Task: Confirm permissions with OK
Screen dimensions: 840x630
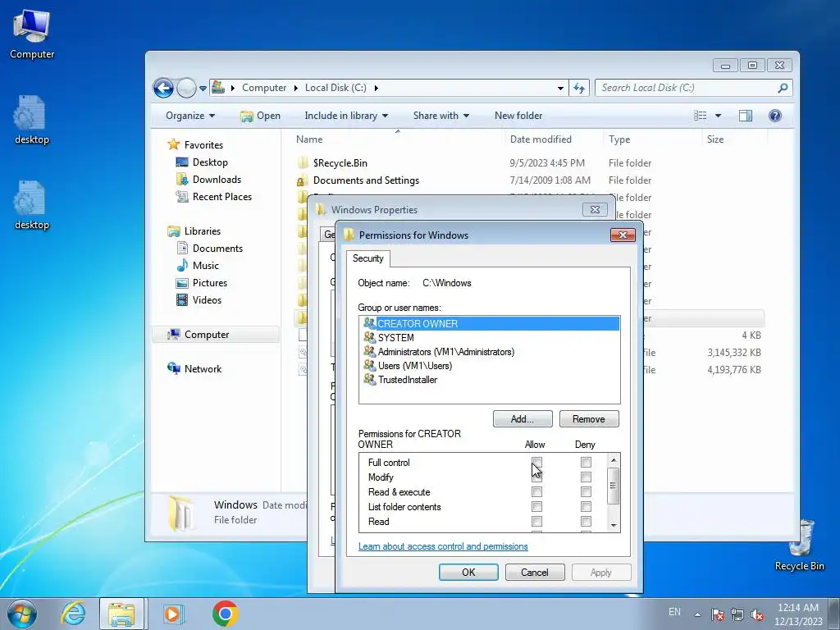Action: (x=468, y=572)
